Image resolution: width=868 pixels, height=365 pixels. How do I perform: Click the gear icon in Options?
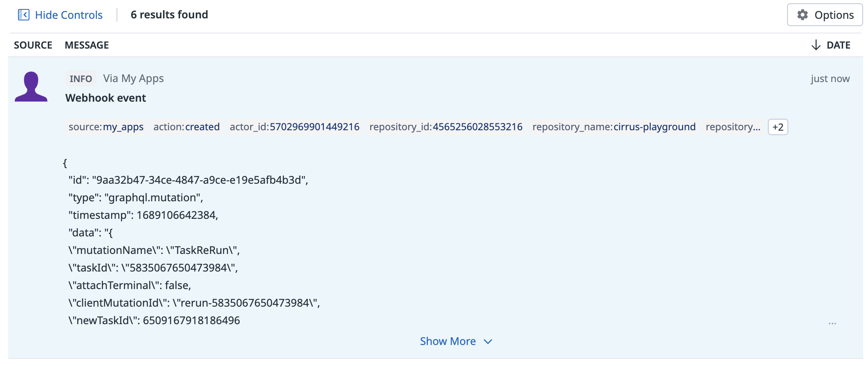[803, 15]
